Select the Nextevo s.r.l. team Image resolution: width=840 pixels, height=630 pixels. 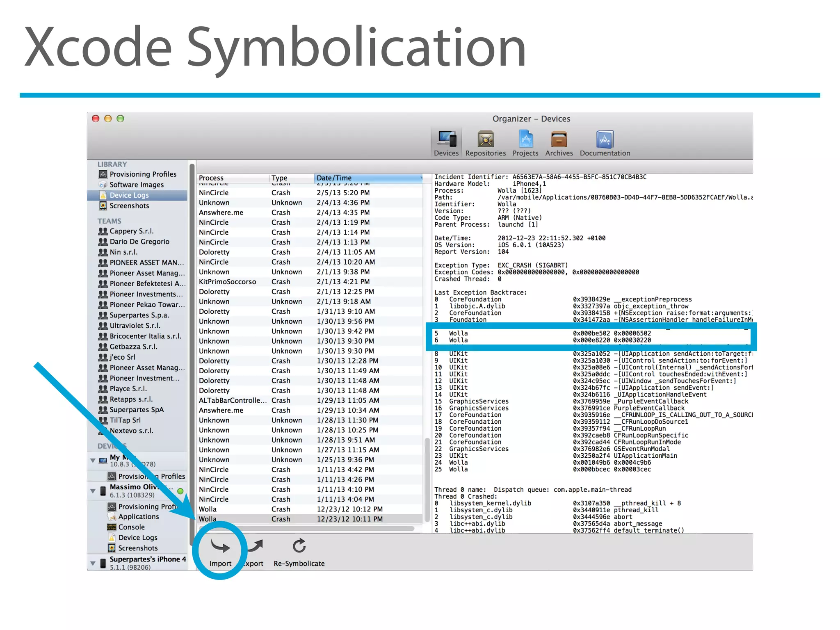coord(126,431)
